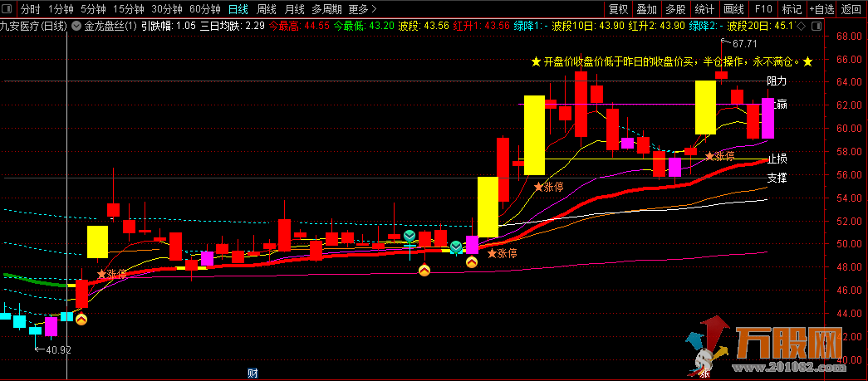Switch to the 日线 daily chart tab
The height and width of the screenshot is (381, 868).
238,9
